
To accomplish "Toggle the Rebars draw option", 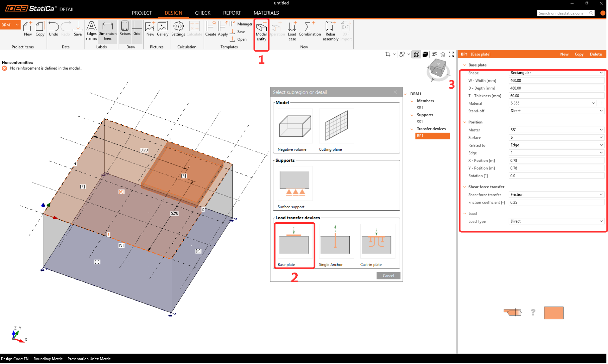I will pos(125,29).
